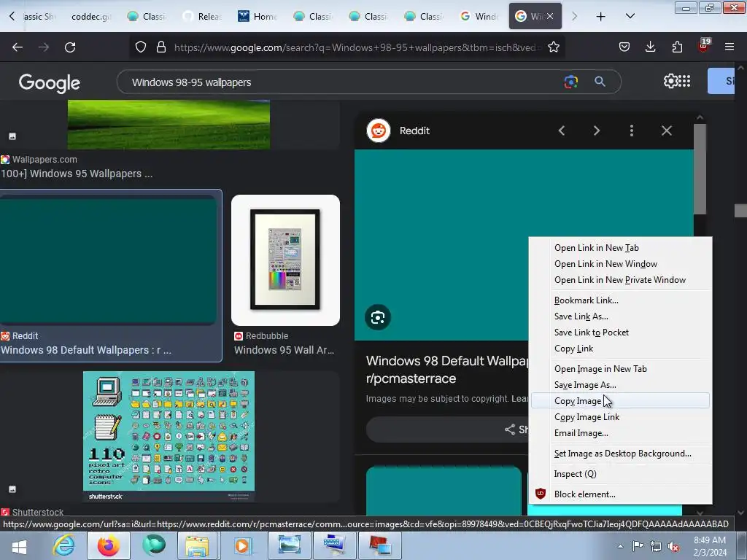747x560 pixels.
Task: Open the Extensions puzzle icon
Action: pyautogui.click(x=677, y=47)
